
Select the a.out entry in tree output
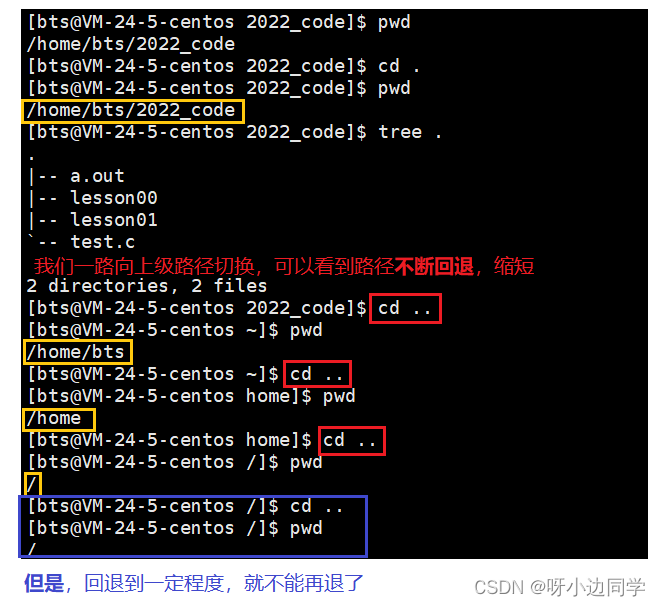(97, 176)
